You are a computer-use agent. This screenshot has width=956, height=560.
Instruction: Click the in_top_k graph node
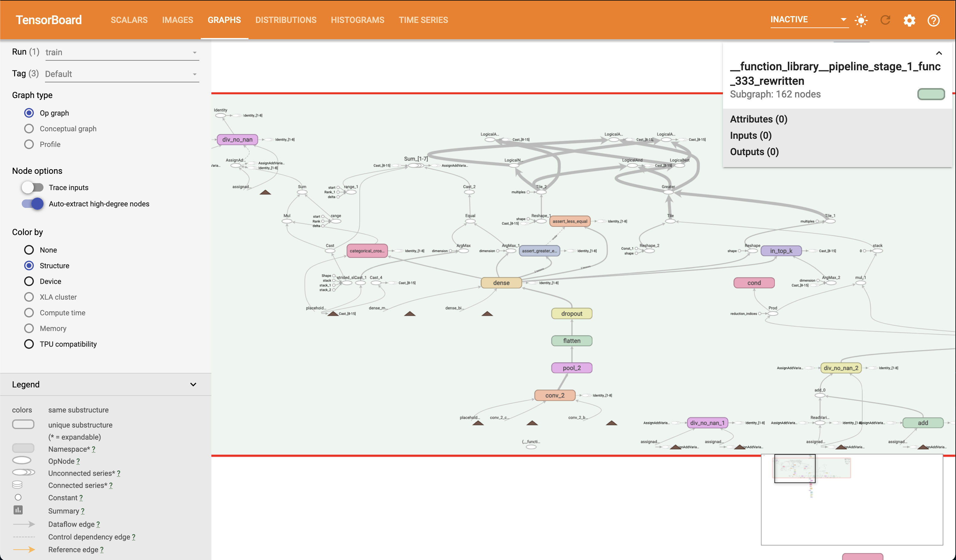click(x=781, y=251)
